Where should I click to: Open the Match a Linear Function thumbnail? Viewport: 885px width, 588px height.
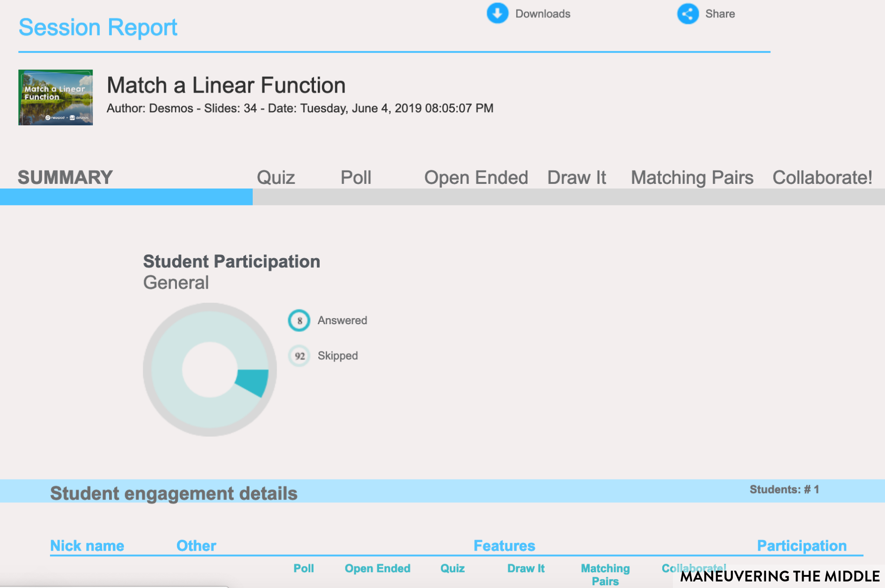[55, 97]
